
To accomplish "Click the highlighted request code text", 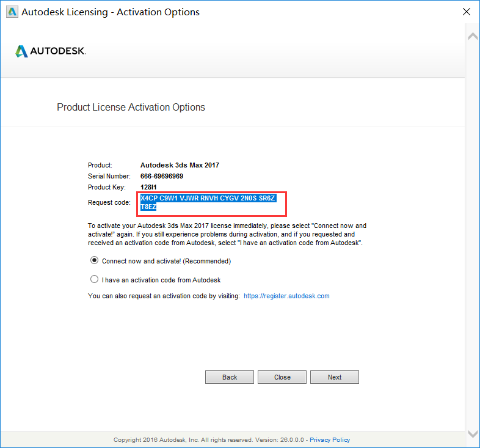I will pyautogui.click(x=208, y=199).
